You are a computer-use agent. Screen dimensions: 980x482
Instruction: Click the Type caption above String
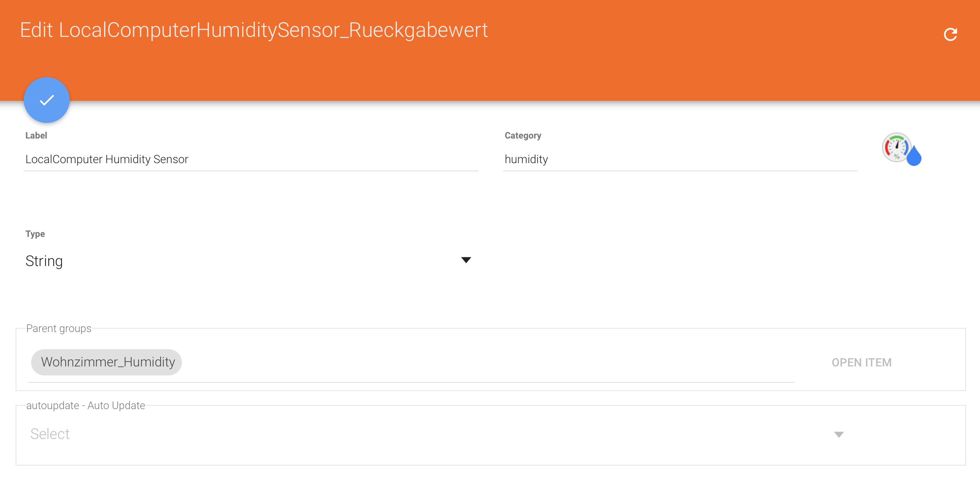point(35,234)
